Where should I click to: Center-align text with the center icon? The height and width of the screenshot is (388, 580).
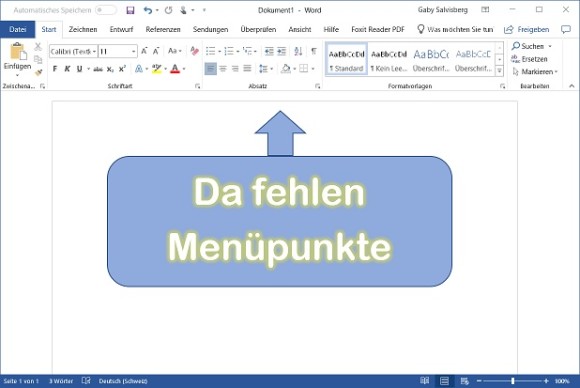(x=223, y=68)
